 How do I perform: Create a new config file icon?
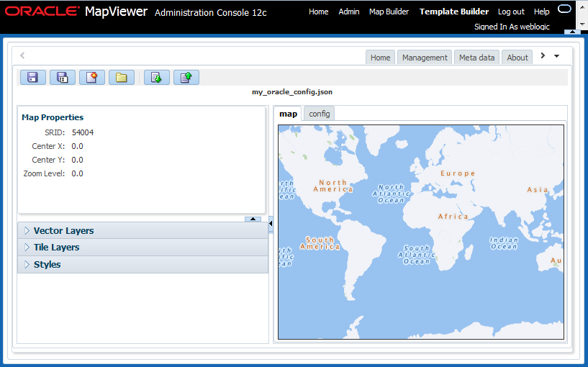click(92, 78)
